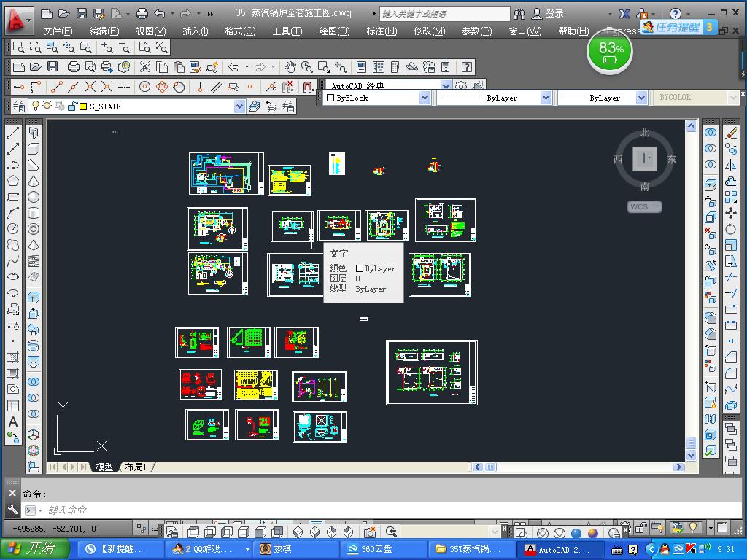Click the Windows 开始 start button
The width and height of the screenshot is (747, 560).
pos(34,549)
